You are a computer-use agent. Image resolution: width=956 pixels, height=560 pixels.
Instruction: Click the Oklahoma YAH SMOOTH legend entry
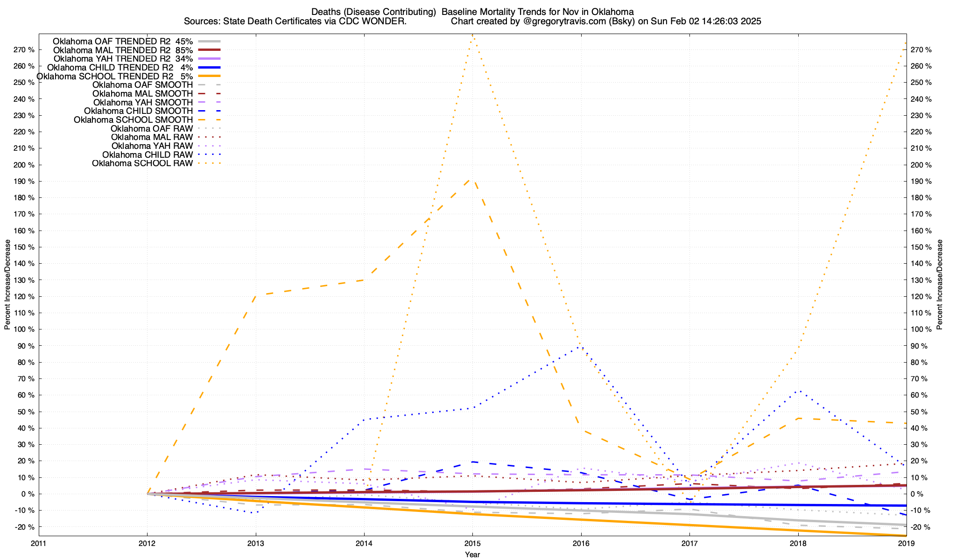(x=143, y=102)
